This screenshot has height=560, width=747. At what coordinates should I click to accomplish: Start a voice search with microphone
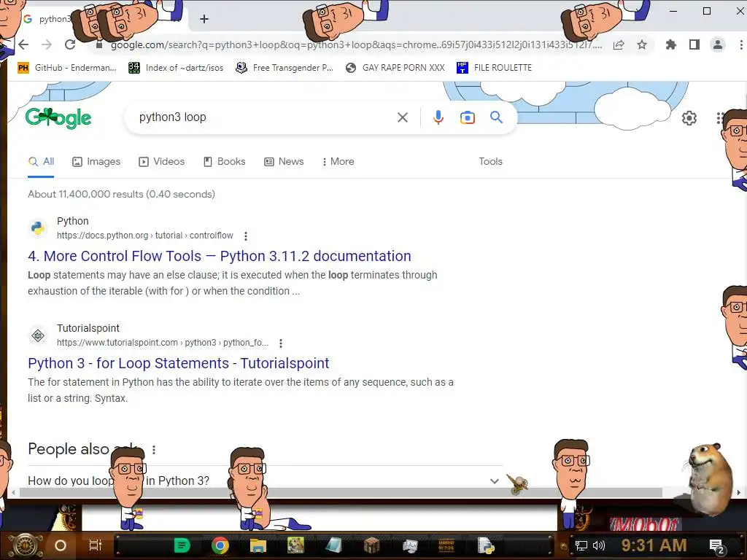[438, 117]
